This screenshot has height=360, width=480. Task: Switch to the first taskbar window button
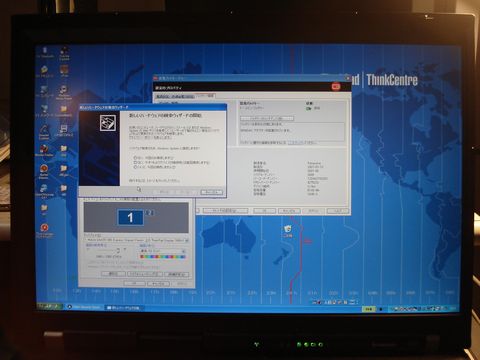(x=86, y=307)
